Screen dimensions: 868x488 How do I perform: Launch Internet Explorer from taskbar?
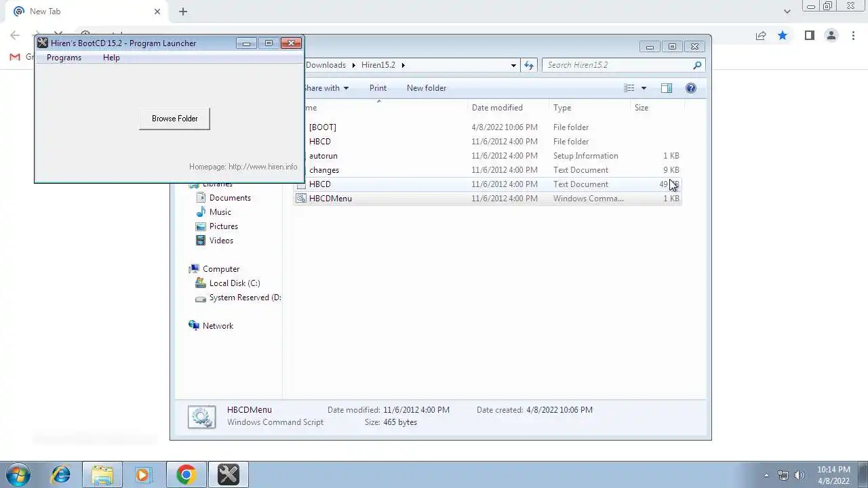(x=60, y=474)
